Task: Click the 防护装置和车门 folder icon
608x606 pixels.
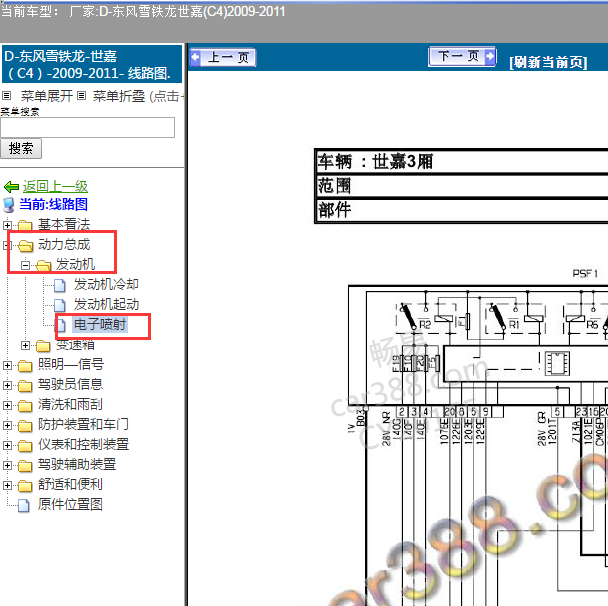Action: (25, 426)
